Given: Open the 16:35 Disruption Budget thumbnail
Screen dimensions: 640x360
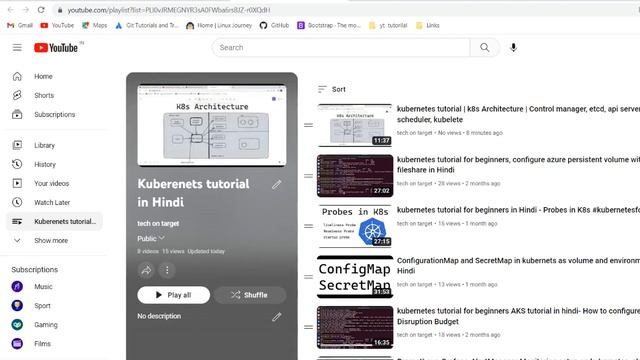Looking at the screenshot, I should tap(355, 327).
